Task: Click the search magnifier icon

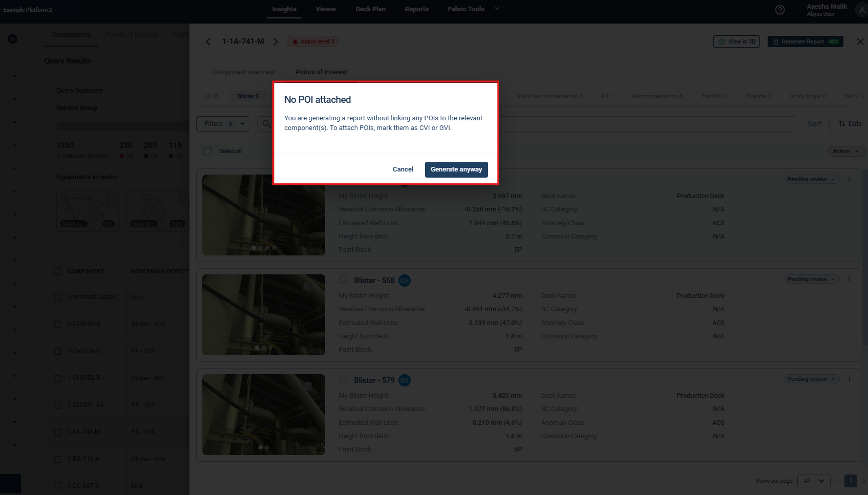Action: tap(266, 123)
